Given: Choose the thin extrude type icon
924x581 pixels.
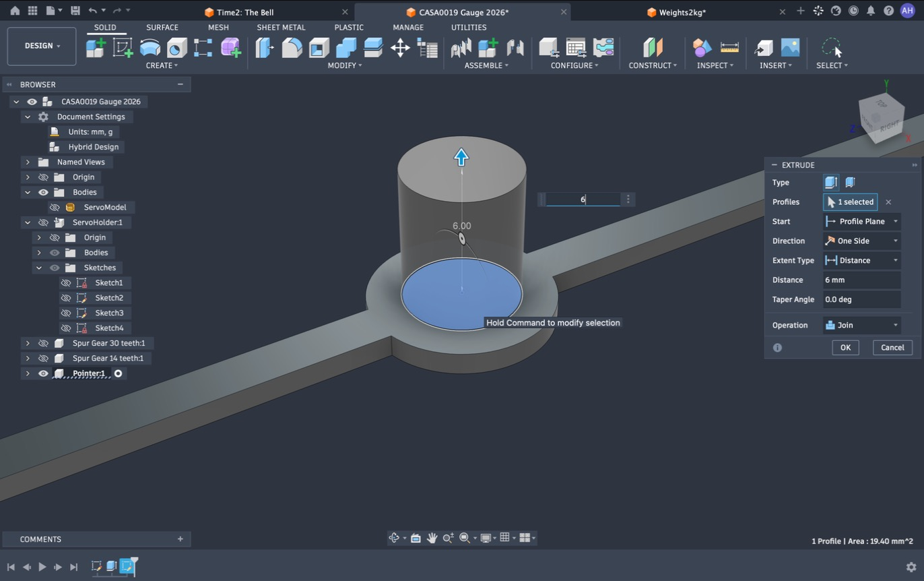Looking at the screenshot, I should (x=850, y=182).
